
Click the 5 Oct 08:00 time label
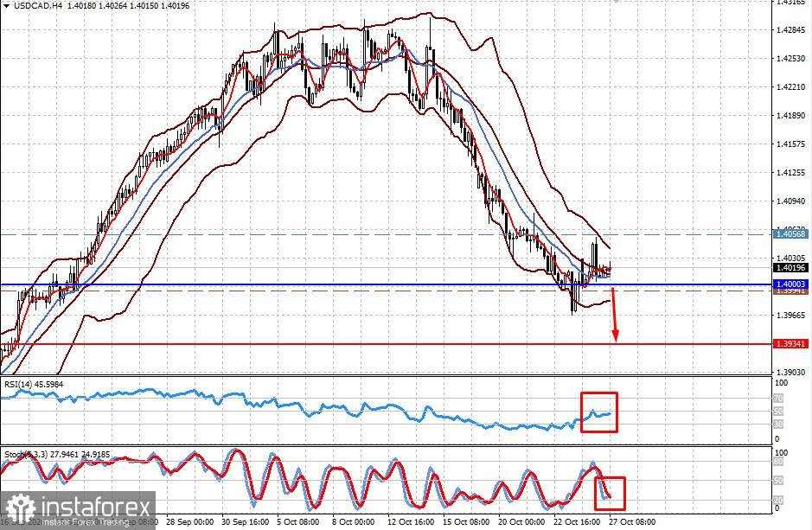point(297,521)
